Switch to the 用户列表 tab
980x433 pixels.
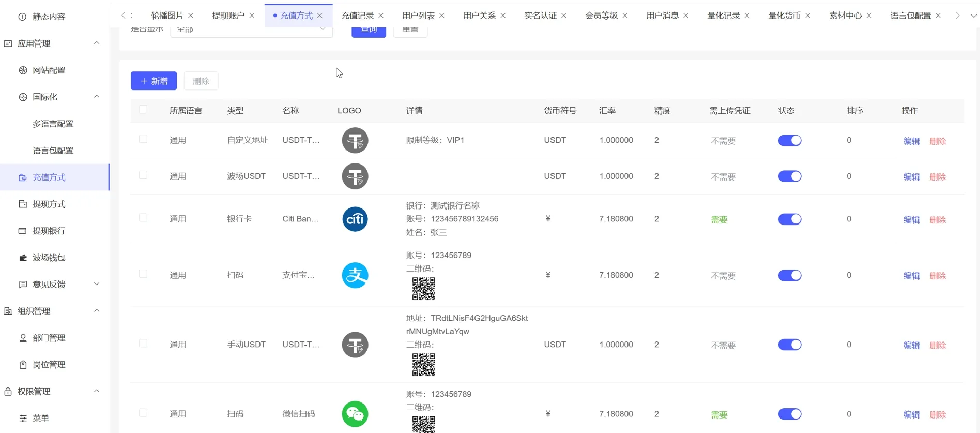[x=418, y=16]
